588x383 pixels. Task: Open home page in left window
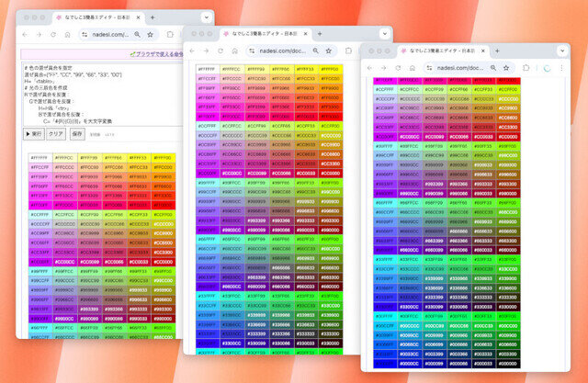pyautogui.click(x=67, y=35)
